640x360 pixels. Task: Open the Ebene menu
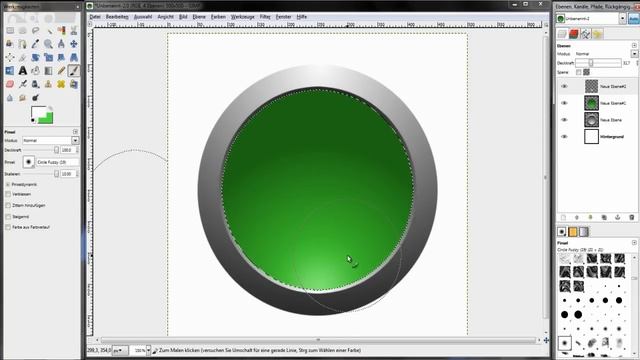199,17
